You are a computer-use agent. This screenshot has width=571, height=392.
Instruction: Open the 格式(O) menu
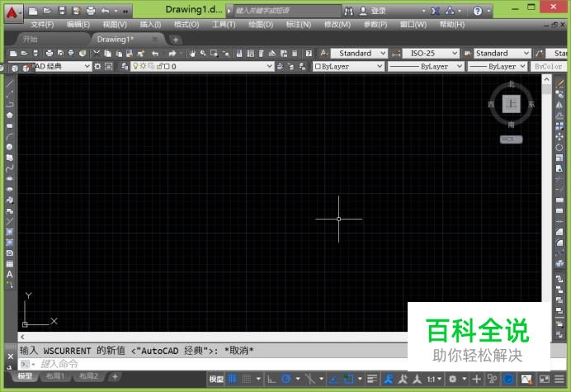(186, 25)
